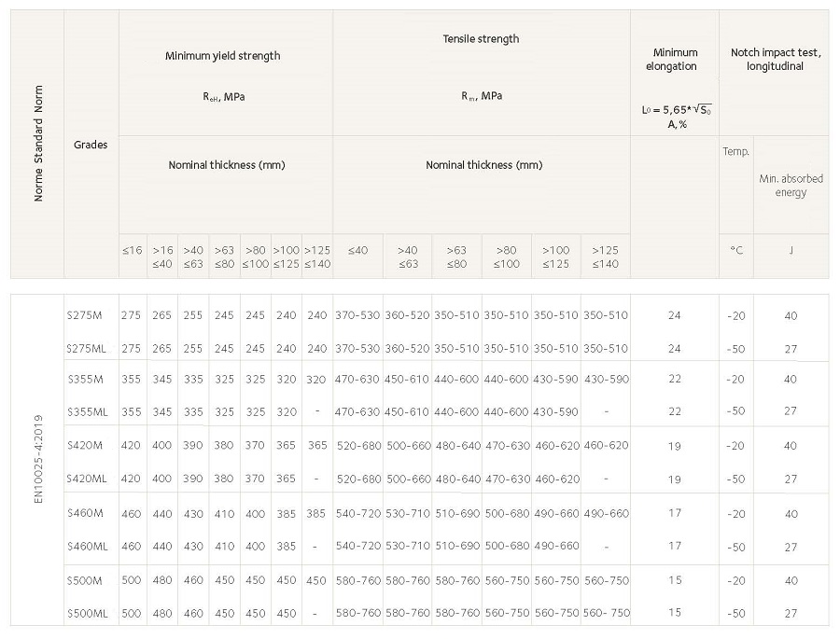Screen dimensions: 840x639
Task: Click the Min. absorbed energy header
Action: tap(791, 186)
